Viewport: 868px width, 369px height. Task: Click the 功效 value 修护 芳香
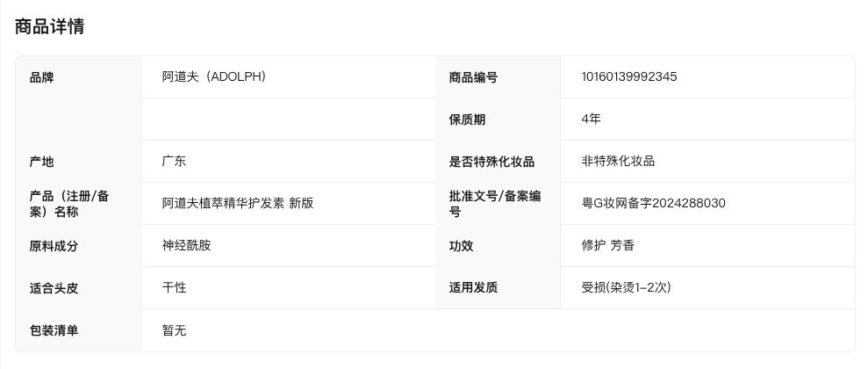click(607, 245)
